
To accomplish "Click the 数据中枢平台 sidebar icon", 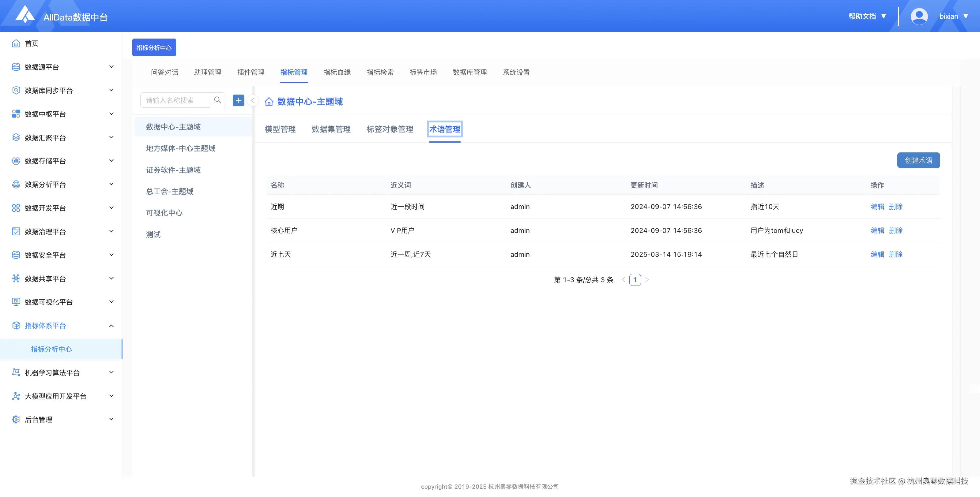I will coord(16,114).
